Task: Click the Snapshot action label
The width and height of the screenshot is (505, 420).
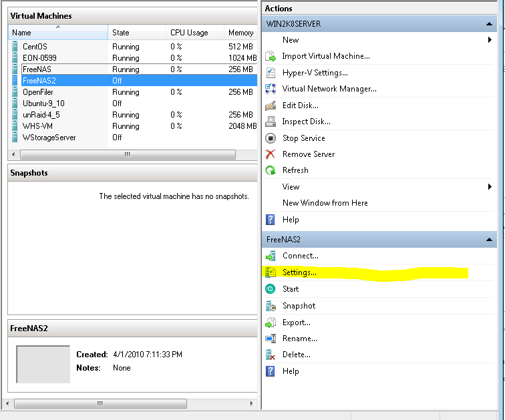Action: (x=299, y=306)
